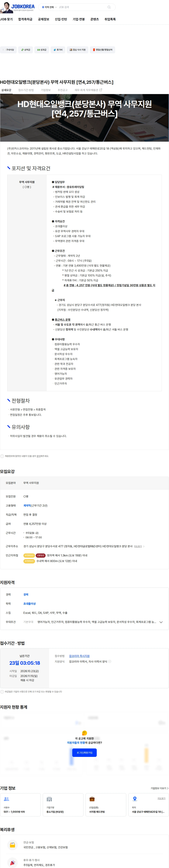Click the job title heading text
Screen dimensions: 169x868
57,82
